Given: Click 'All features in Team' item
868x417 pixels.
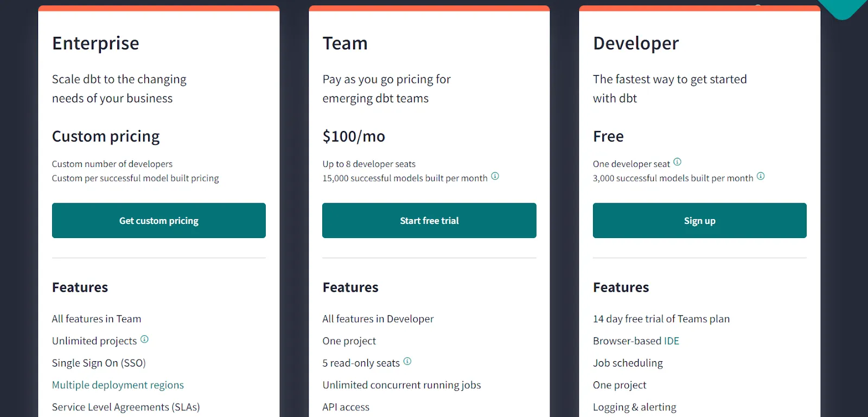Looking at the screenshot, I should pos(97,319).
